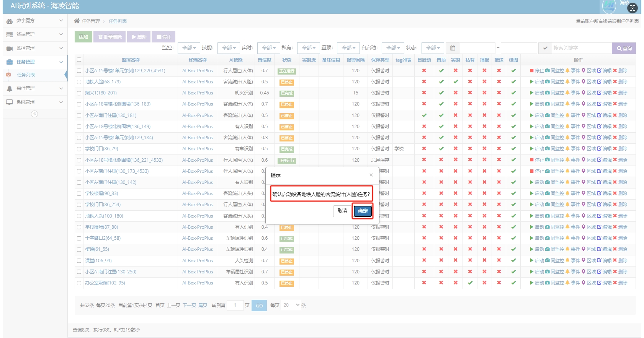Click 实时 checkmark for 地铁人脸(68_179) row

[x=456, y=82]
